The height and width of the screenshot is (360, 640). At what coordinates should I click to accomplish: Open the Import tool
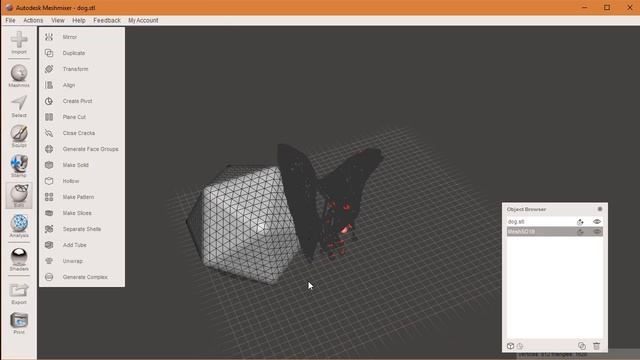point(19,42)
